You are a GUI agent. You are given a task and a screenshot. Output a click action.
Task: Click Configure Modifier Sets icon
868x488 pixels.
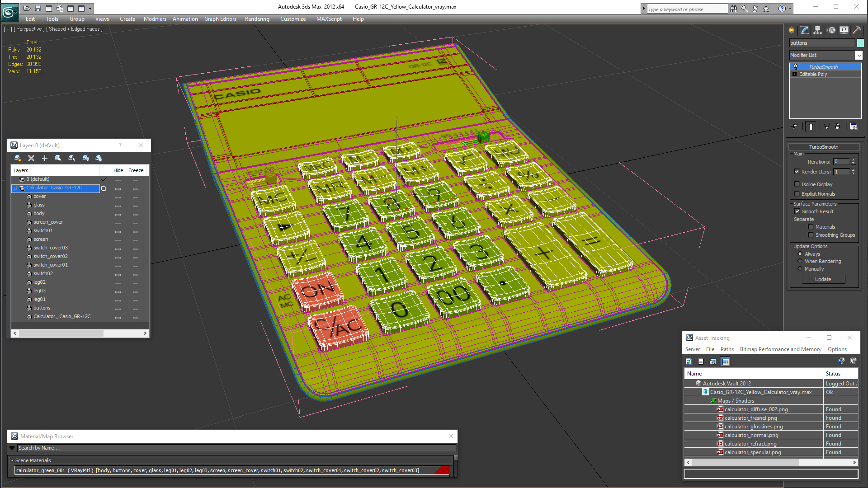pyautogui.click(x=854, y=127)
